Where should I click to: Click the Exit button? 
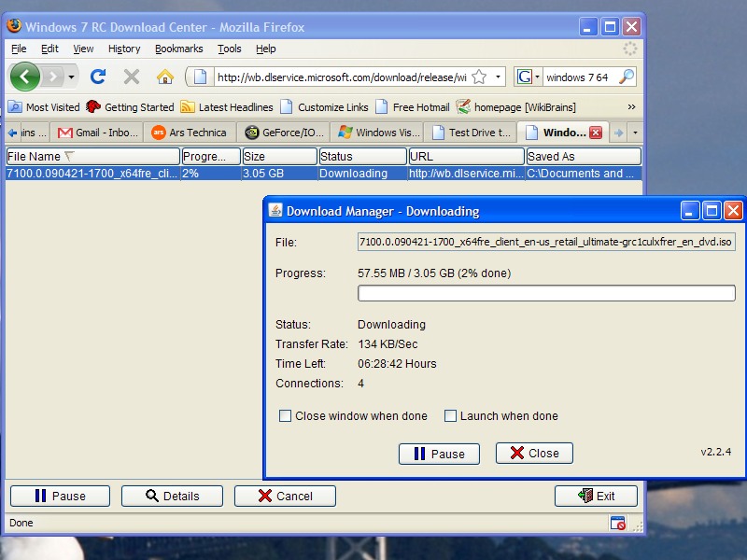(x=596, y=497)
